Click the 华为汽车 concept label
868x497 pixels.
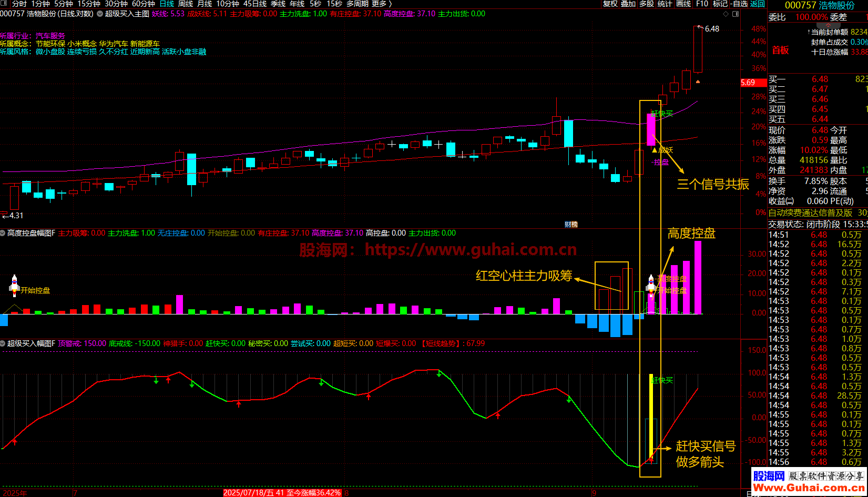click(x=114, y=44)
